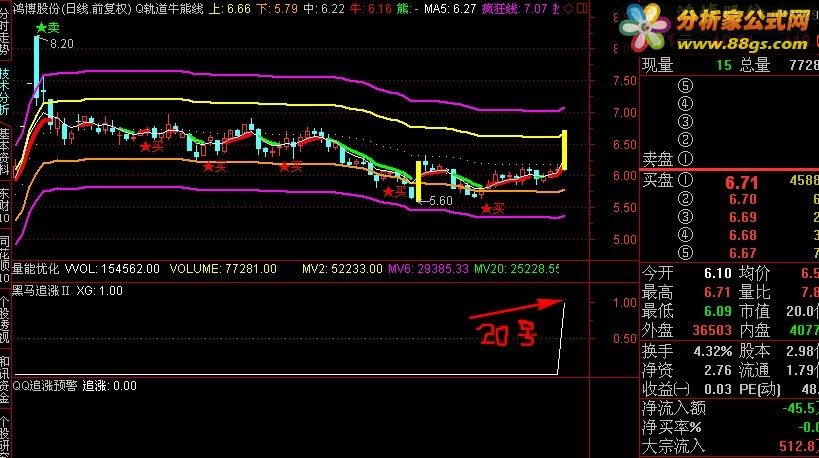819x458 pixels.
Task: Open the 和讯资金 side tab
Action: (x=4, y=381)
